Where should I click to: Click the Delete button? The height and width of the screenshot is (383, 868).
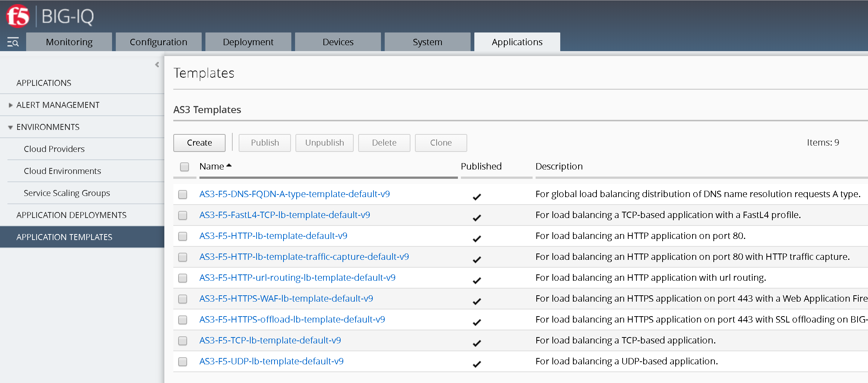[x=384, y=143]
